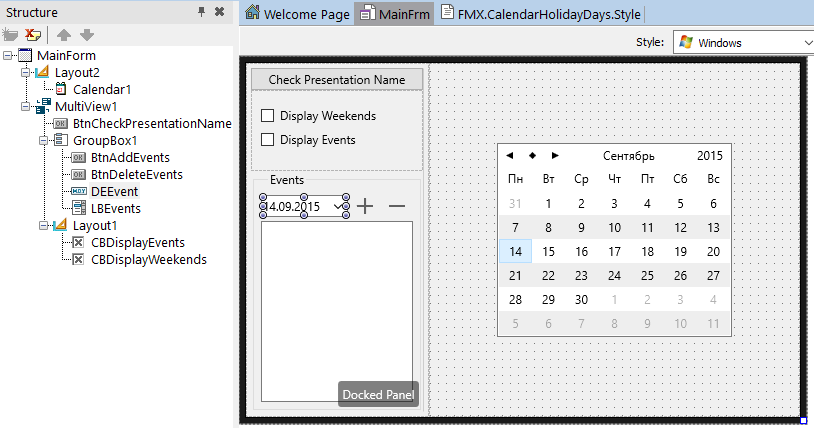Go to previous month in calendar
Image resolution: width=814 pixels, height=428 pixels.
pyautogui.click(x=510, y=155)
